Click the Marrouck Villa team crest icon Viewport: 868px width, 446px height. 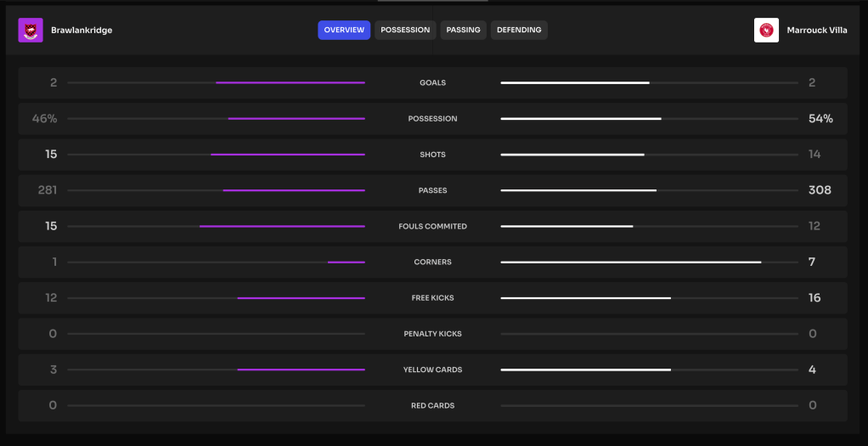pos(766,31)
